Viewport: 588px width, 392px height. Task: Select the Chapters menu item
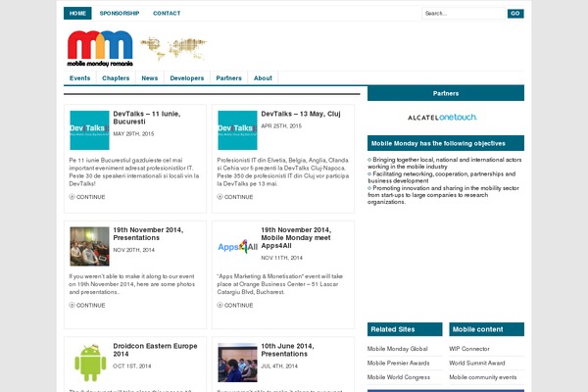[116, 78]
